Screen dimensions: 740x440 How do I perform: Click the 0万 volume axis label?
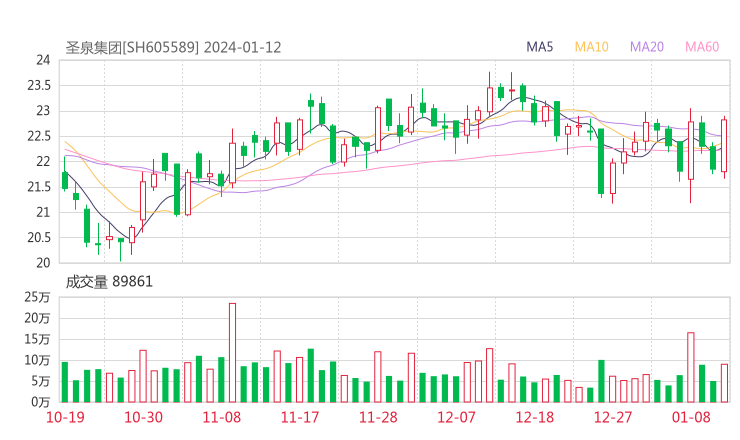[x=41, y=402]
